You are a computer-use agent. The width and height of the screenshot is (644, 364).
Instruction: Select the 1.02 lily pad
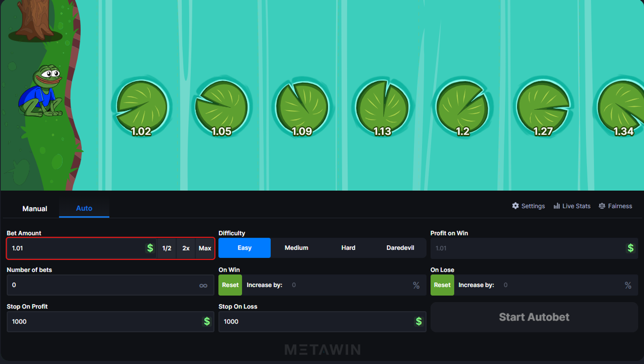point(142,107)
